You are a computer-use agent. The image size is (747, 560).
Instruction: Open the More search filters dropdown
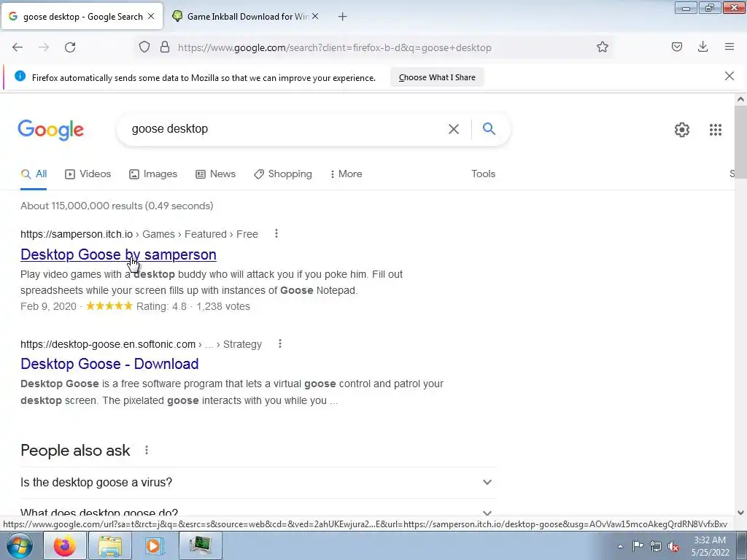point(347,174)
